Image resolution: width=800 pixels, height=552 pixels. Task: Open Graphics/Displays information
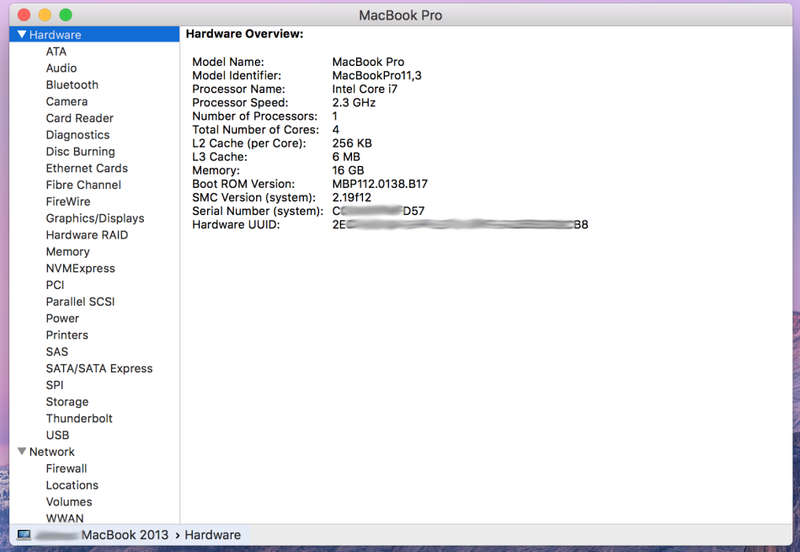(95, 218)
